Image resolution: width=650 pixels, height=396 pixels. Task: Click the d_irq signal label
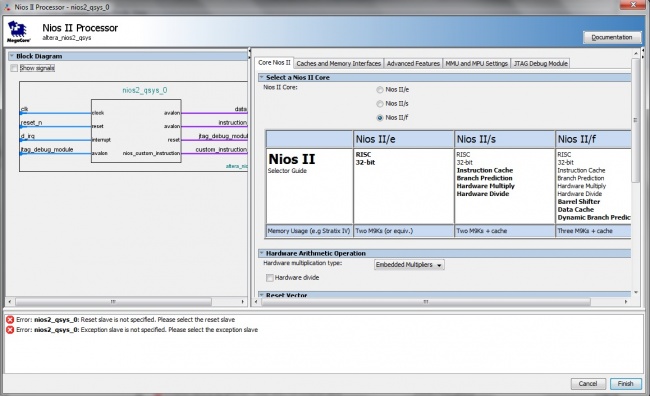coord(28,136)
